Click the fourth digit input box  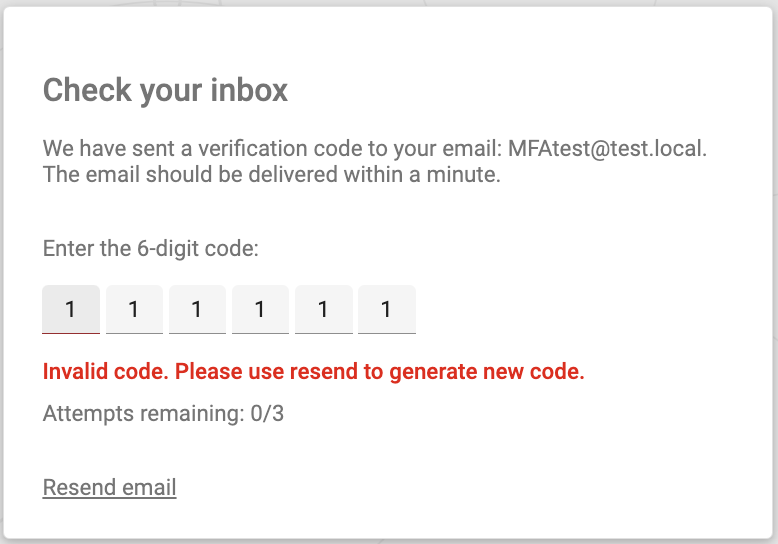[x=260, y=309]
